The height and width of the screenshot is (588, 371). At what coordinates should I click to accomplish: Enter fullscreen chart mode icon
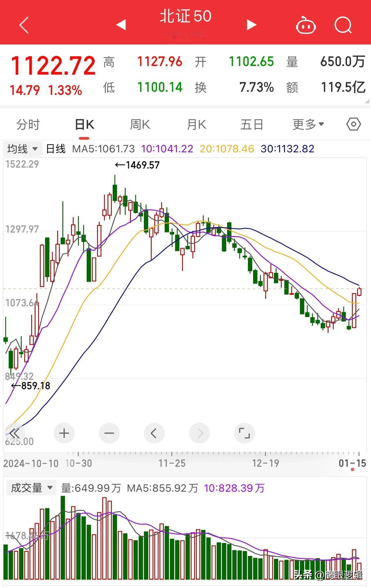(244, 433)
